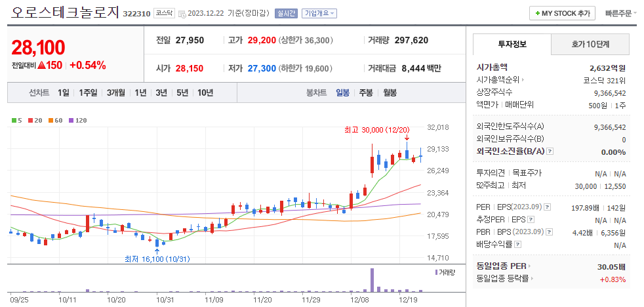Click the 하한가 19,600 text
The width and height of the screenshot is (644, 307).
[x=306, y=68]
